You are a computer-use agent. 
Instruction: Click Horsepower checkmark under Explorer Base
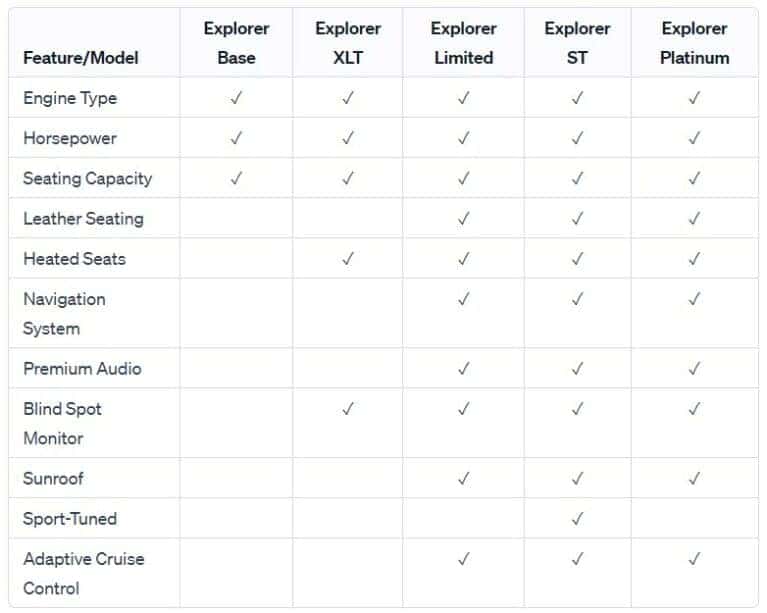(236, 138)
